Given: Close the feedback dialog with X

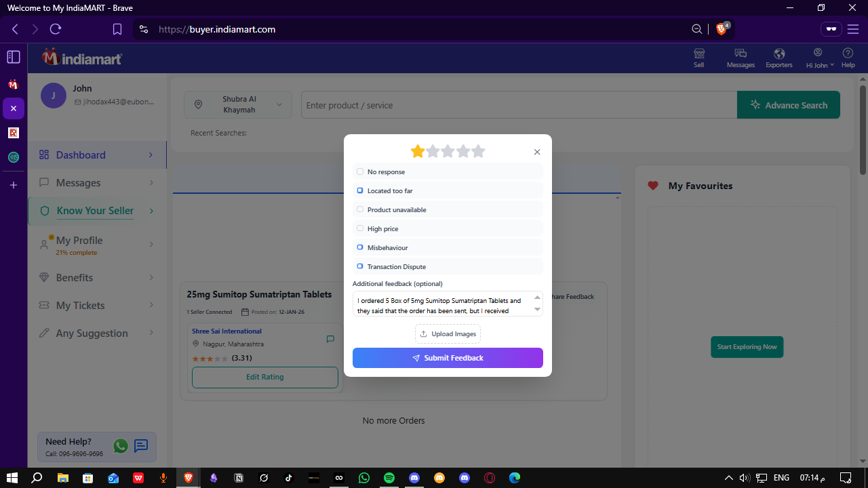Looking at the screenshot, I should click(x=537, y=152).
